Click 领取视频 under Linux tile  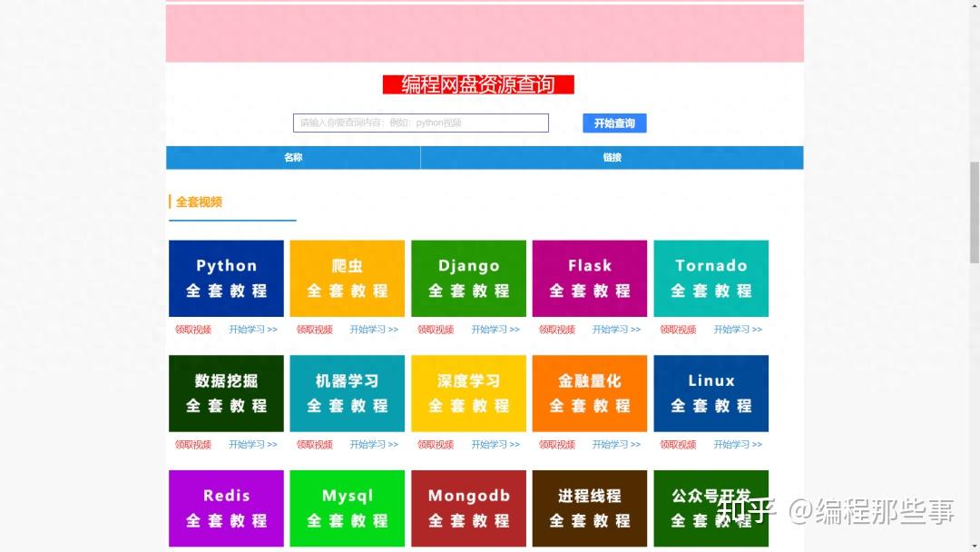click(678, 445)
